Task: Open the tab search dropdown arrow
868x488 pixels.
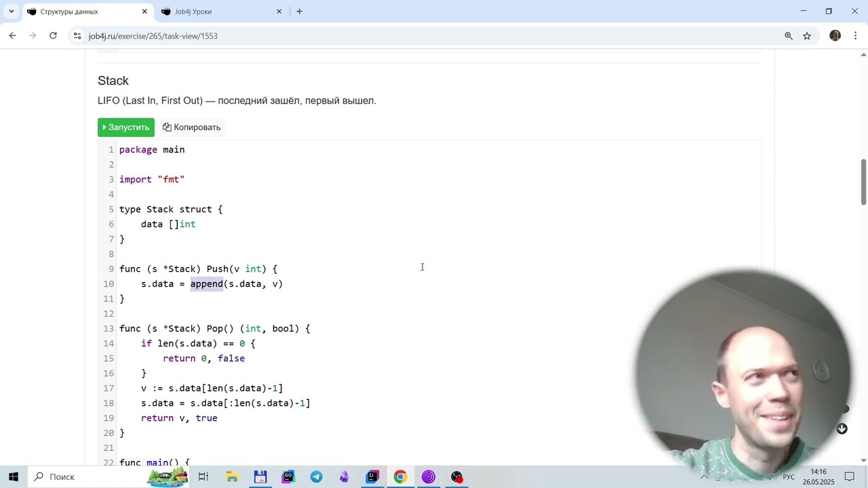Action: [x=11, y=12]
